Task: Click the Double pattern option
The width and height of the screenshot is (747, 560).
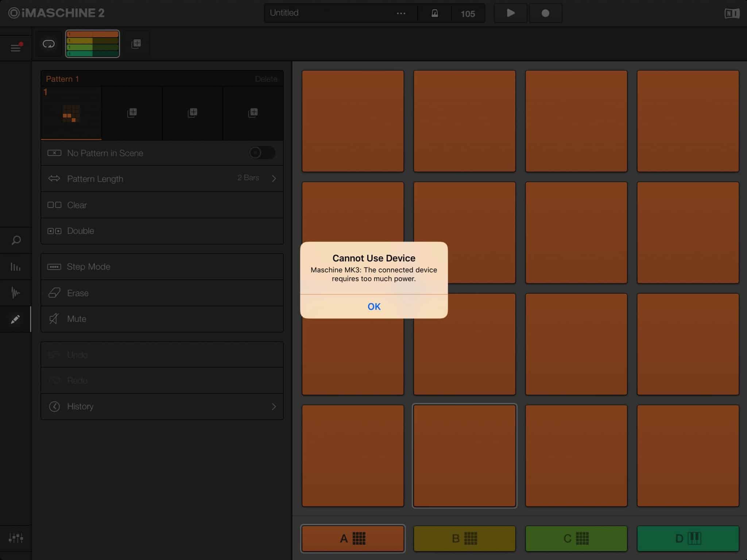Action: click(x=162, y=231)
